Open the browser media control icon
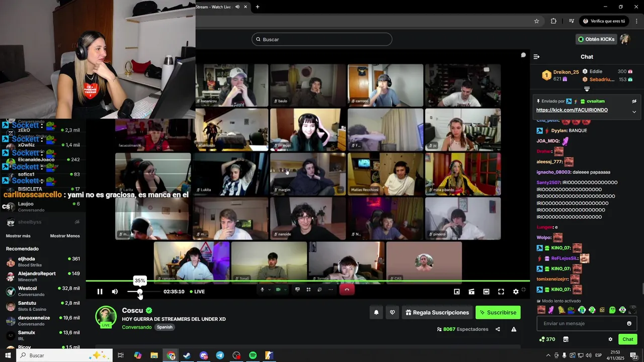The width and height of the screenshot is (644, 362). 571,21
